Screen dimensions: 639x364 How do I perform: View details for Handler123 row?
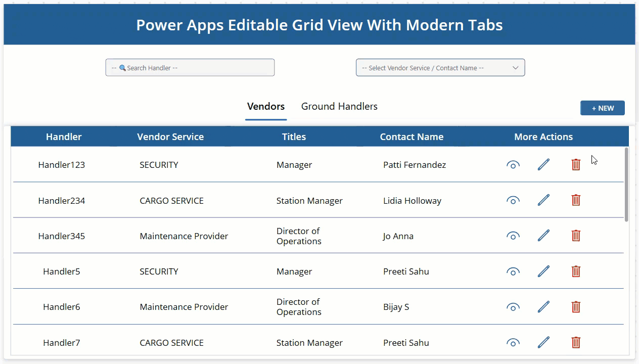[513, 165]
